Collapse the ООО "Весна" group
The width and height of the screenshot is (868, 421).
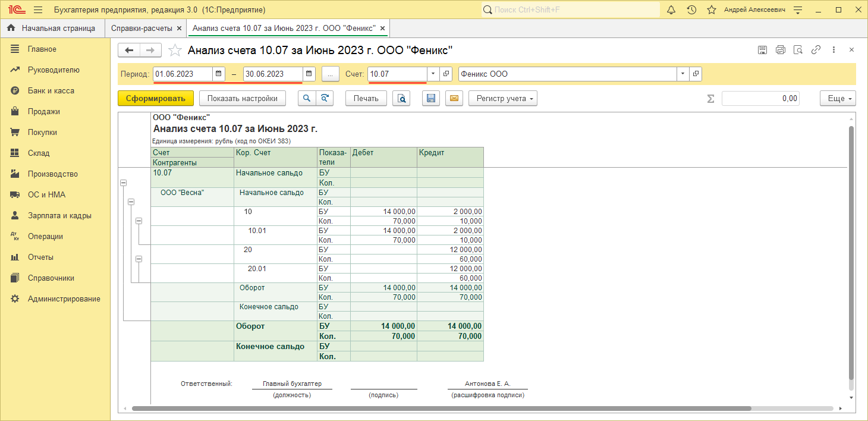pos(131,202)
